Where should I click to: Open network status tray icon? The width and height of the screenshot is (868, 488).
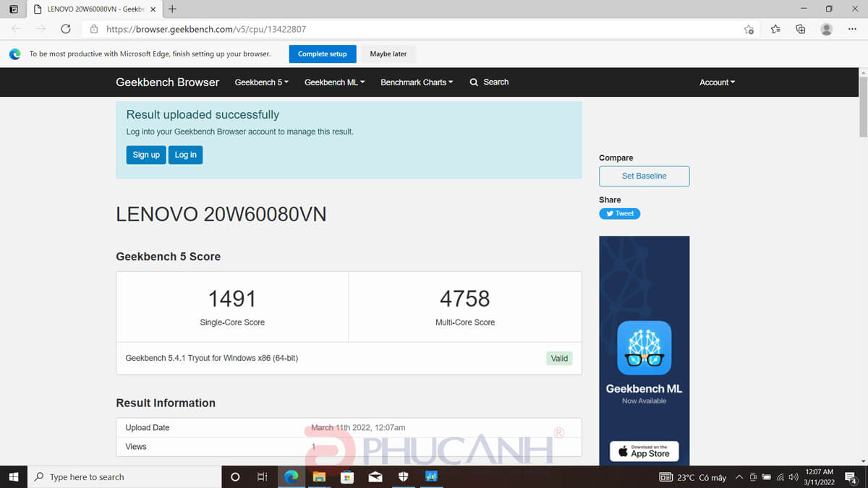pyautogui.click(x=780, y=477)
